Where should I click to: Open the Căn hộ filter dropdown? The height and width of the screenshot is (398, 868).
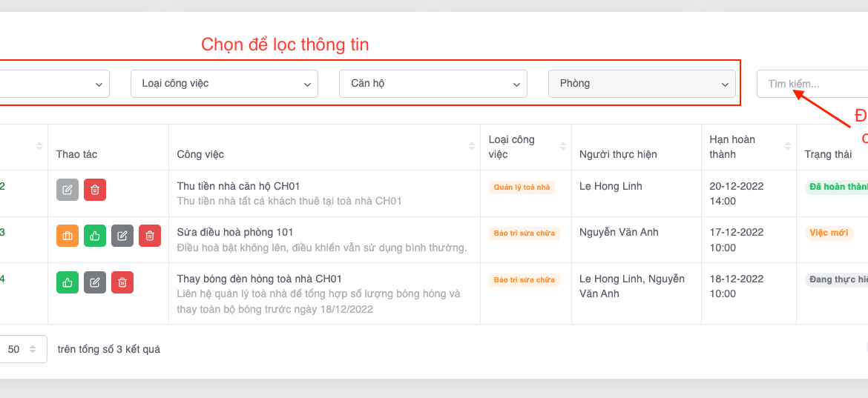point(433,84)
